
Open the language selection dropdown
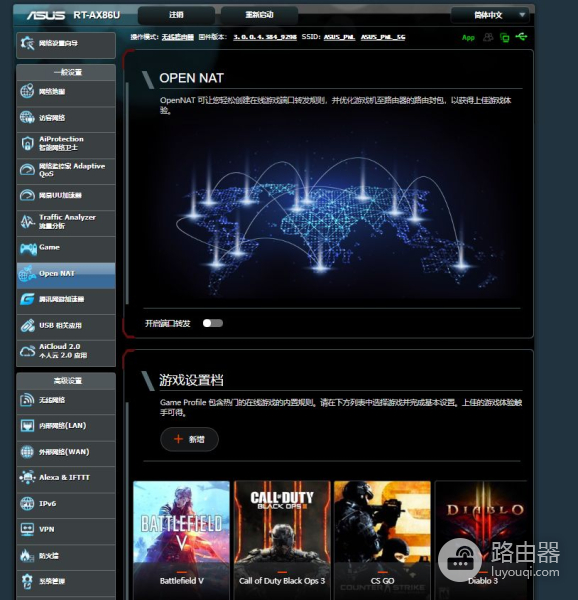pos(489,15)
